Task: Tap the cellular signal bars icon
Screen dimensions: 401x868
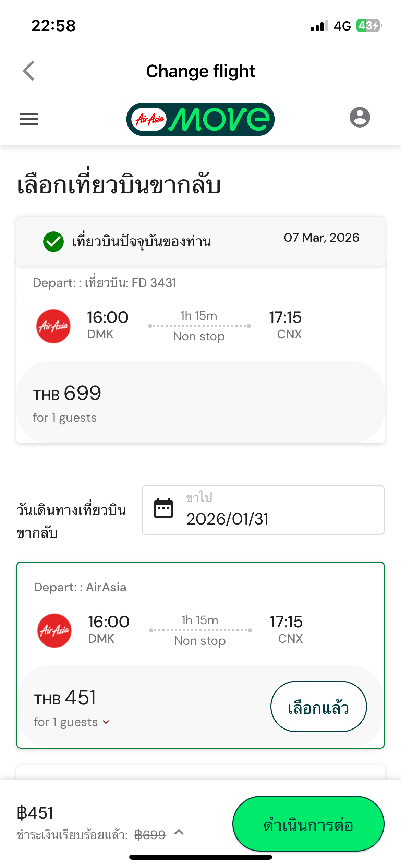Action: tap(319, 26)
